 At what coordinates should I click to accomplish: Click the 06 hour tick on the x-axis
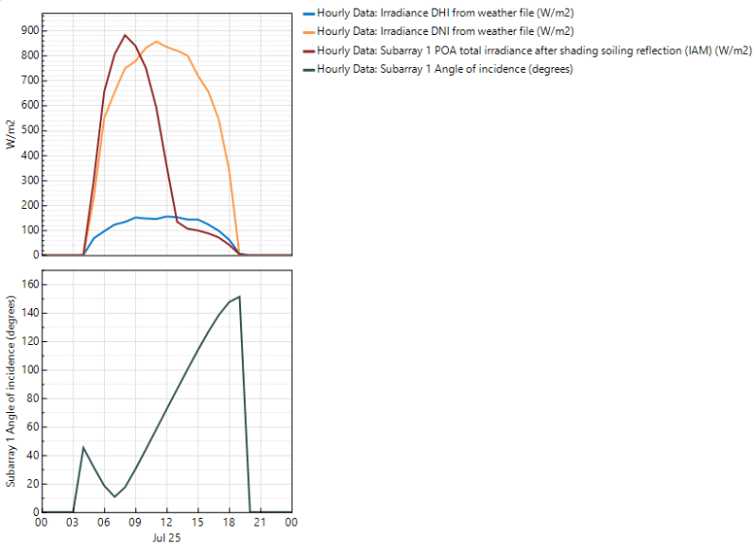coord(104,522)
